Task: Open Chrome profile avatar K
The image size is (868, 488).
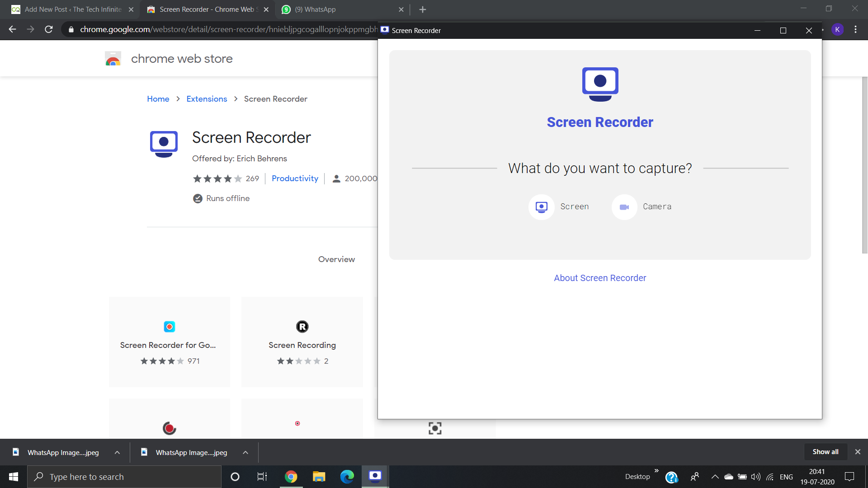Action: [837, 29]
